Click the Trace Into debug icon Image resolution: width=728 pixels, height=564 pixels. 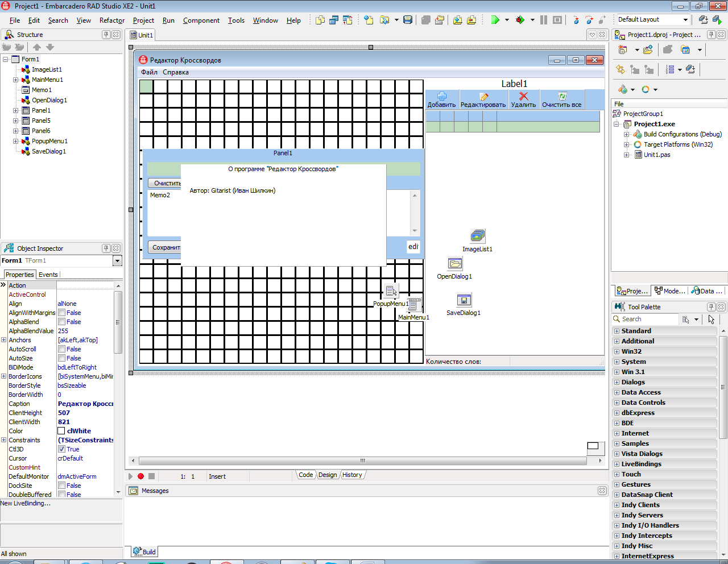(x=576, y=20)
